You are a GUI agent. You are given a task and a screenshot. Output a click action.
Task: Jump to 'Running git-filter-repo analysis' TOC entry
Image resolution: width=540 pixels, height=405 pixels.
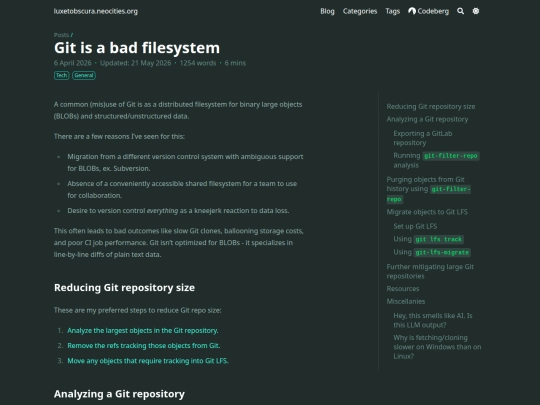(x=436, y=160)
